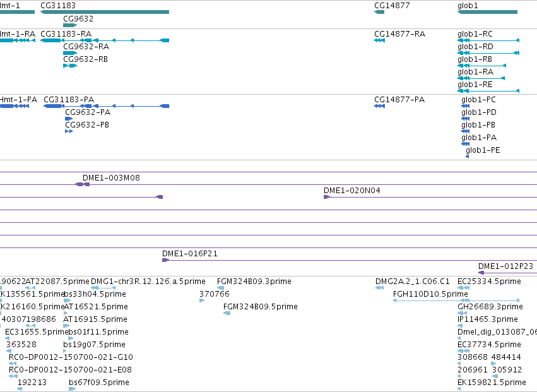Select the glob1-RA transcript
The image size is (537, 392).
[481, 78]
